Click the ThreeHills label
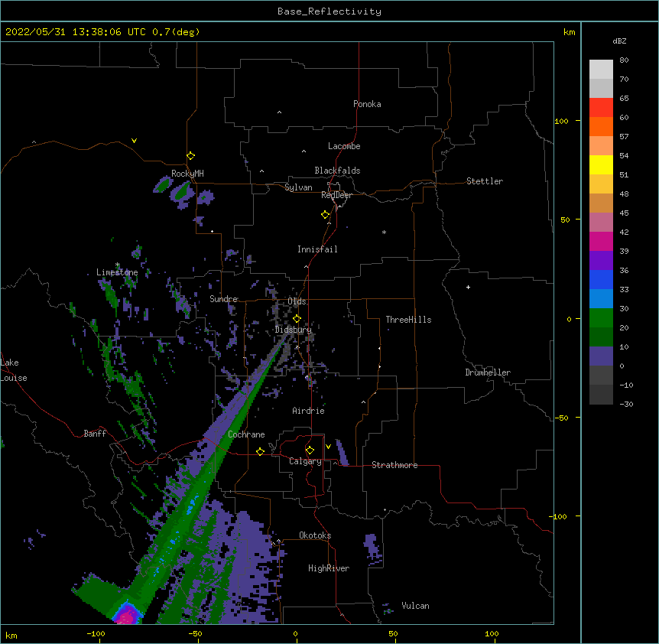This screenshot has height=644, width=659. coord(408,320)
